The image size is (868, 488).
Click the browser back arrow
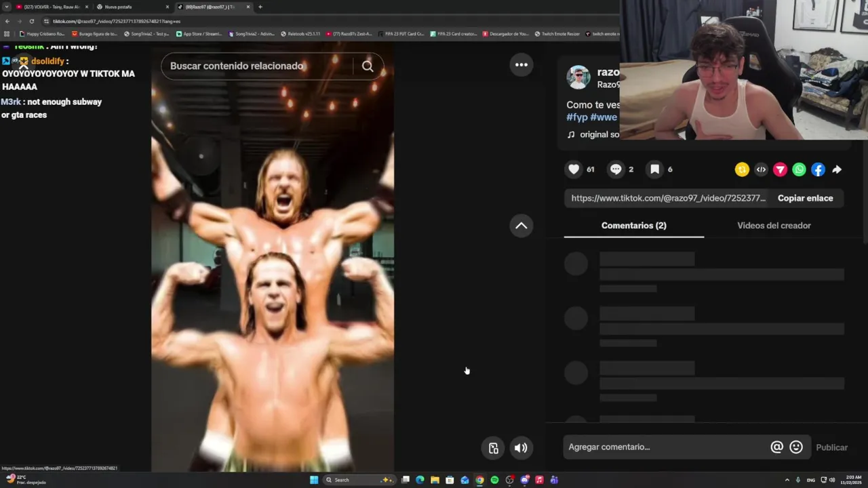[7, 21]
